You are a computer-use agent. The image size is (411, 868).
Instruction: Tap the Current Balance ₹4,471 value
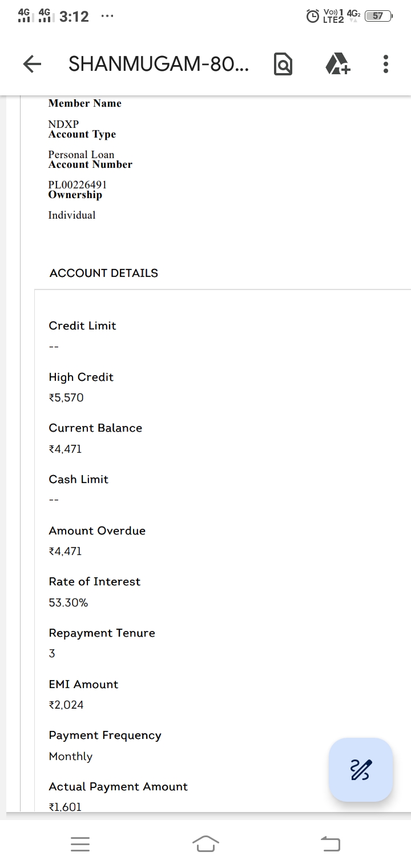coord(66,449)
